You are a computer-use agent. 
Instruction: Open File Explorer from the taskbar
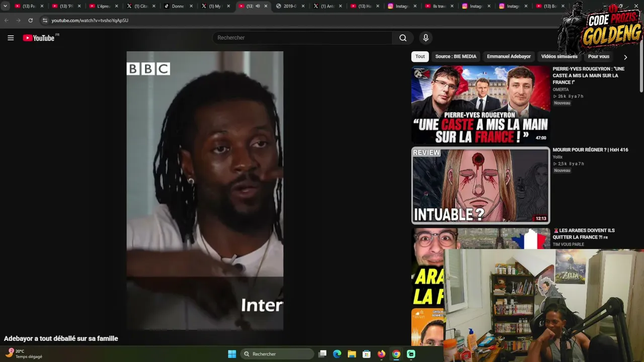point(352,354)
